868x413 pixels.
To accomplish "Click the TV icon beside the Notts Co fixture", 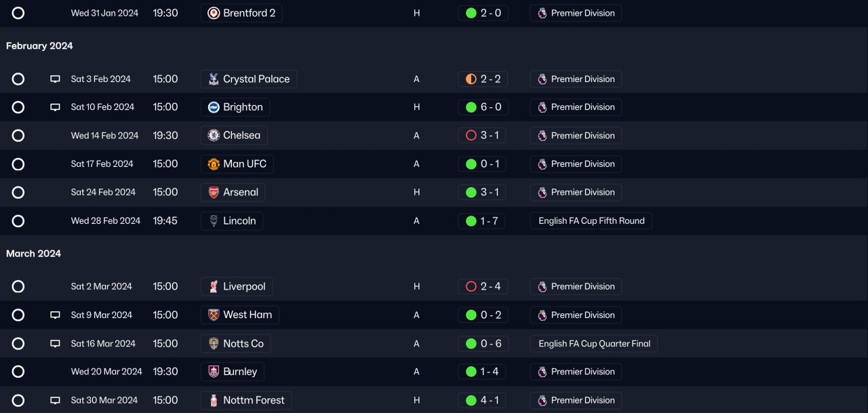I will click(55, 344).
